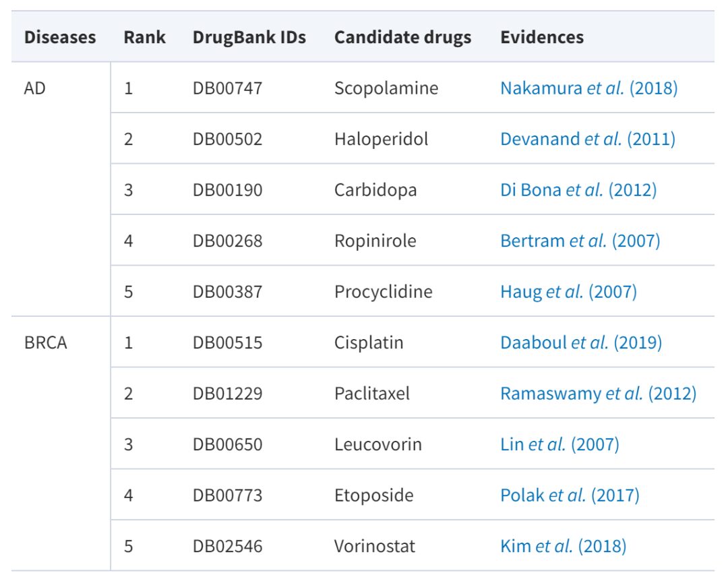Follow the Daaboul et al. (2019) citation
Image resolution: width=728 pixels, height=577 pixels.
580,342
